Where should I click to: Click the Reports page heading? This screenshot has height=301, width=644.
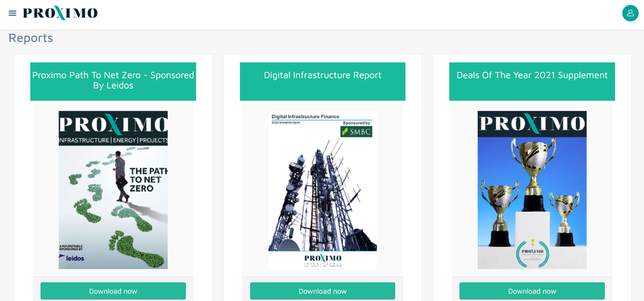[31, 38]
